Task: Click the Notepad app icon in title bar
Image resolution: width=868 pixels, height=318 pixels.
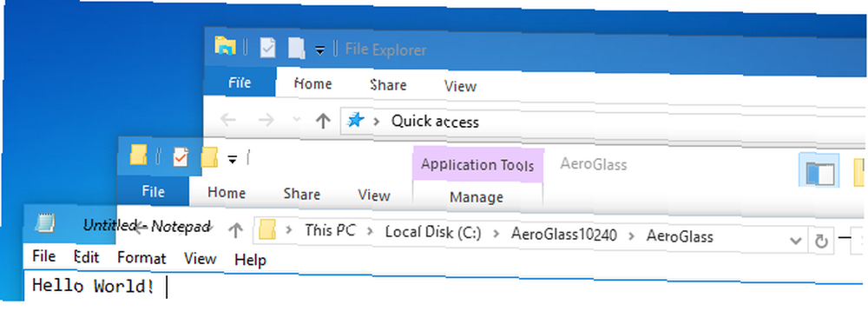Action: click(x=45, y=223)
